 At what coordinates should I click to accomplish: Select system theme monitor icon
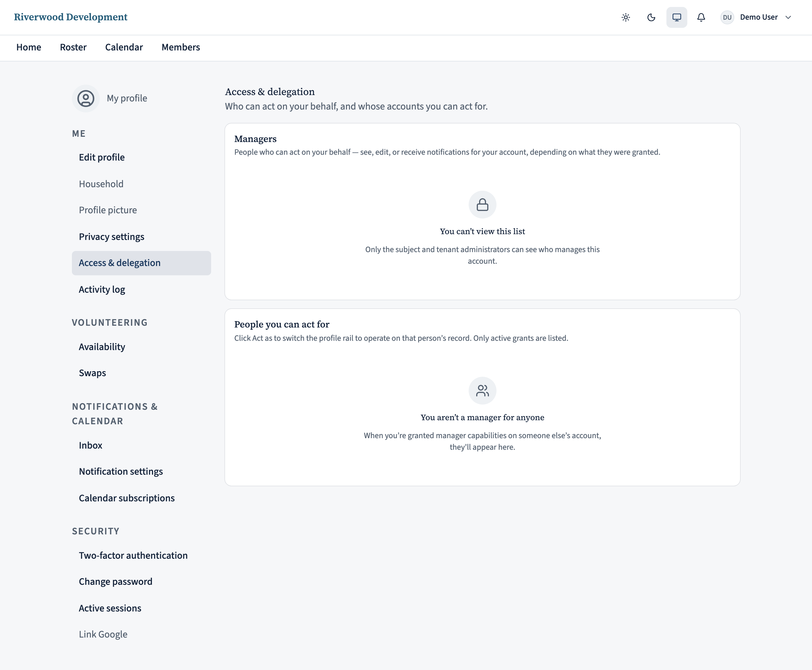[x=677, y=17]
